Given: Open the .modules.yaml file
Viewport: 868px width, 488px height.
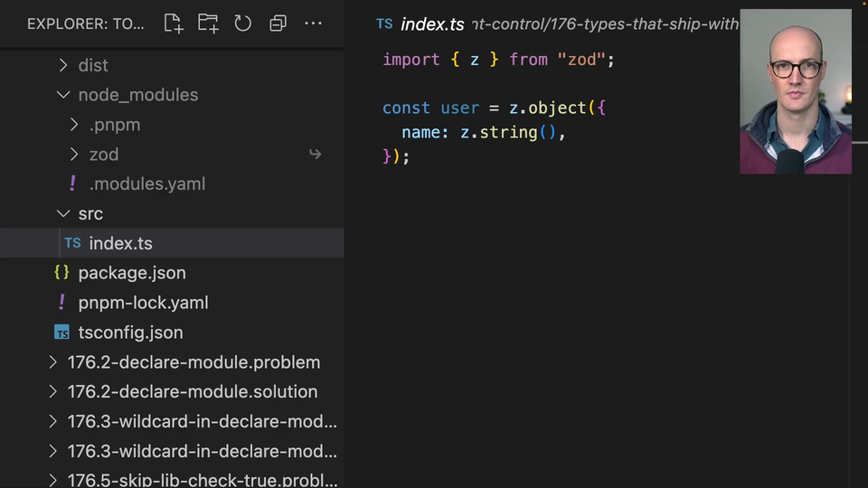Looking at the screenshot, I should pyautogui.click(x=146, y=184).
